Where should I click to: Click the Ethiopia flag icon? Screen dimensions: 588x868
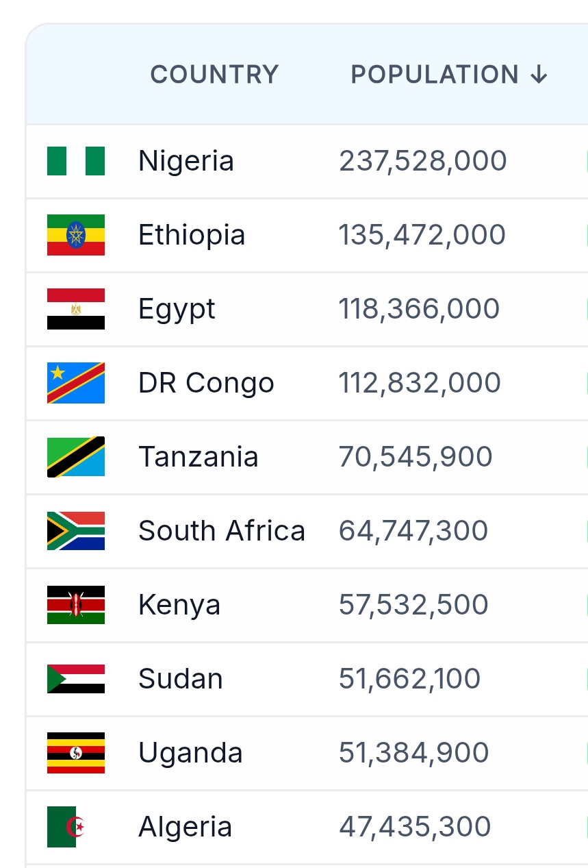(76, 235)
